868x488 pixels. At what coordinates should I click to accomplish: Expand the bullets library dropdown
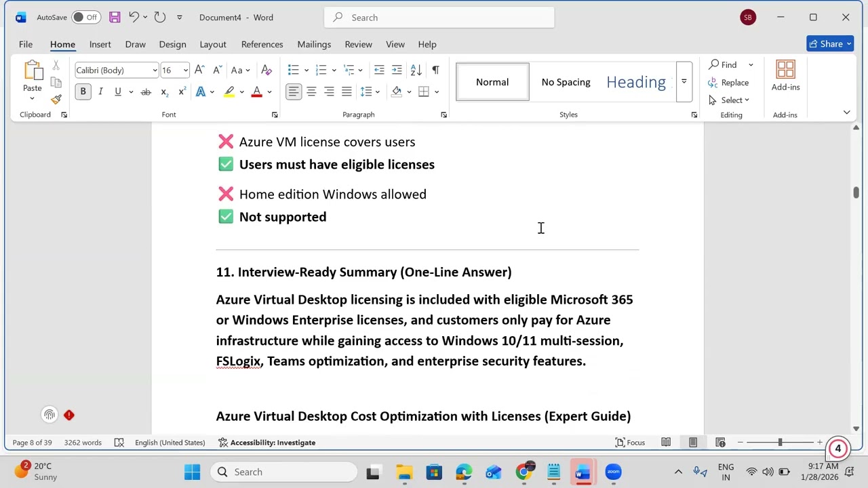[307, 70]
